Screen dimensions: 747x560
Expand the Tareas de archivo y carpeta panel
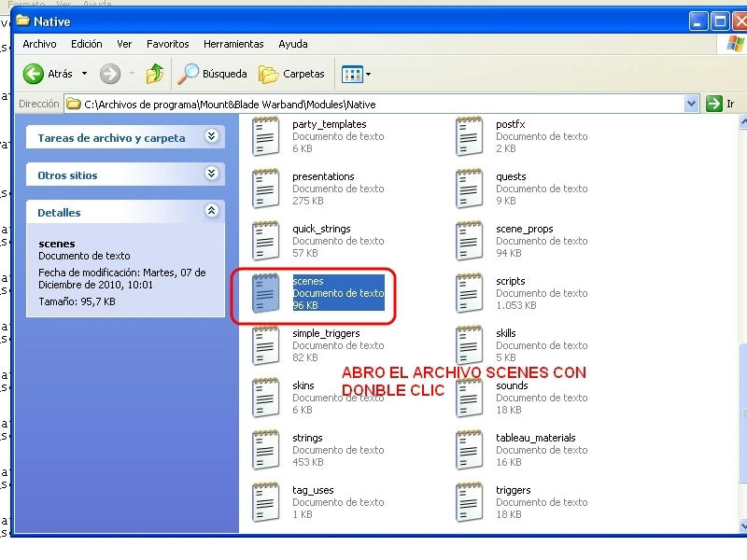coord(211,137)
